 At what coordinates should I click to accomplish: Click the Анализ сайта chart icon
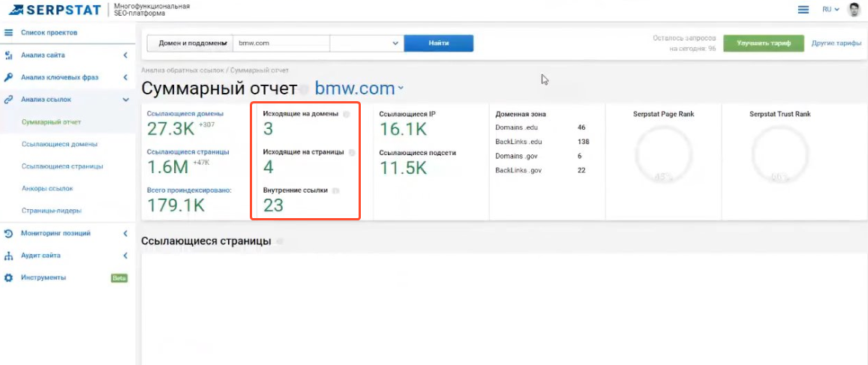click(x=8, y=55)
